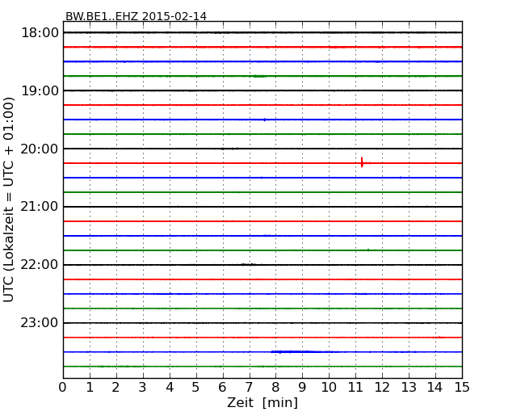Click the red seismic spike near minute 11
This screenshot has height=420, width=525.
coord(363,162)
